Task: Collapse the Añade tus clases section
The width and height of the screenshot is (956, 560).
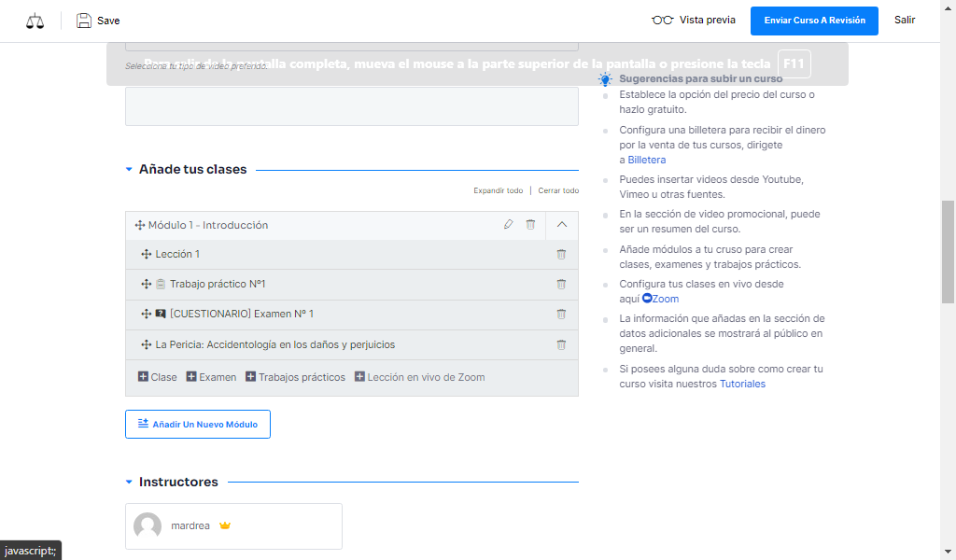Action: [x=129, y=170]
